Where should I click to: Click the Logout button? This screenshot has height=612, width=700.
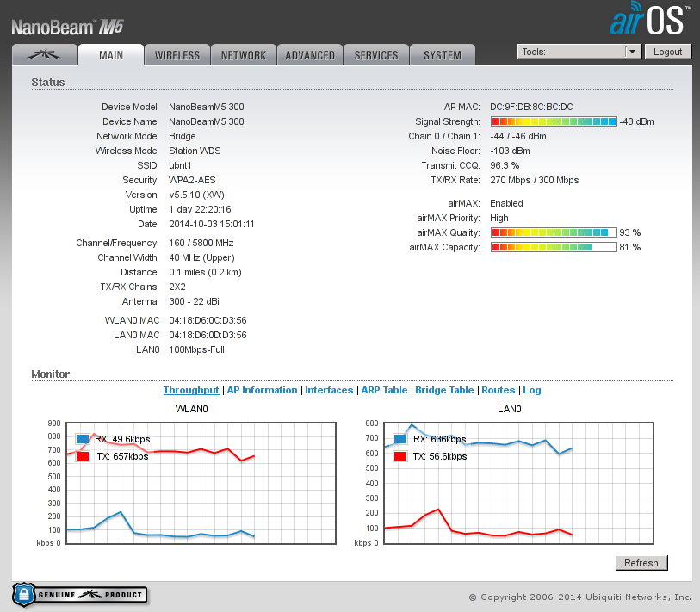click(x=667, y=52)
